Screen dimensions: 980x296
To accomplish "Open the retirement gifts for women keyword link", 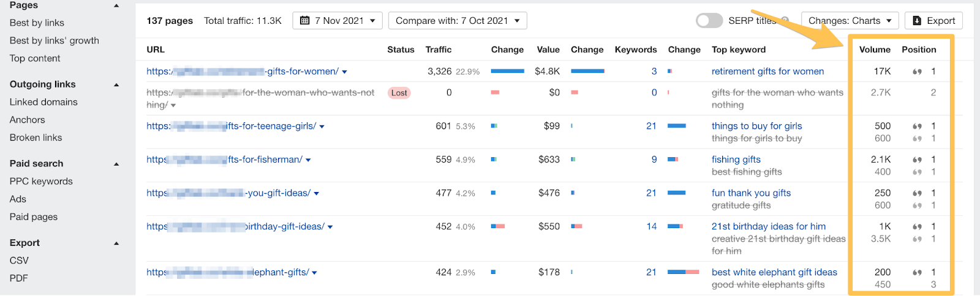I will (767, 72).
